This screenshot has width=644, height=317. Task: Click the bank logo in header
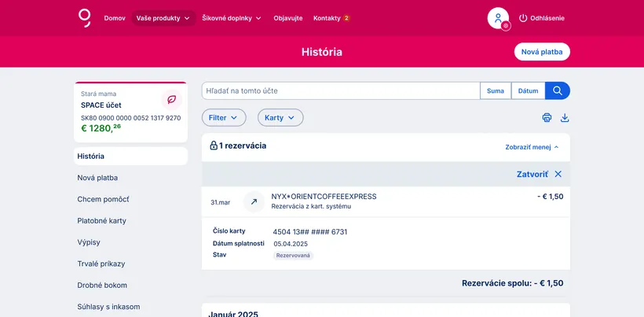85,17
